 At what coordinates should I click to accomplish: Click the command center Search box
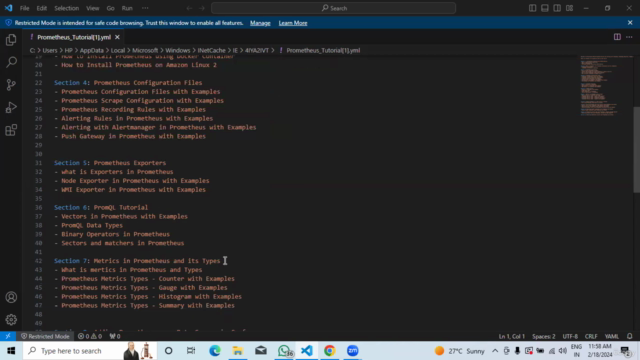click(333, 8)
